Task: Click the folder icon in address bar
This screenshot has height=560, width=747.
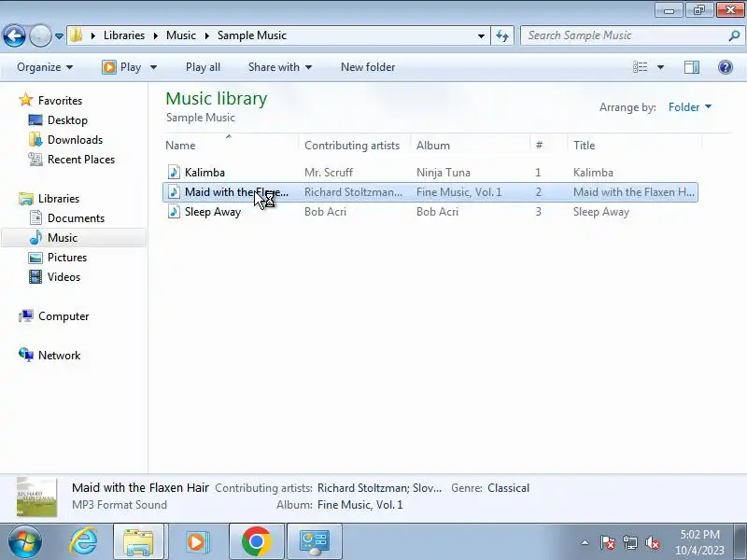Action: tap(77, 35)
